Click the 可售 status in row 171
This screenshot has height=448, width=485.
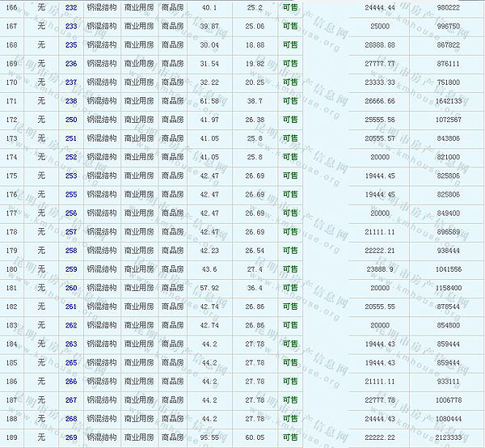click(x=290, y=101)
